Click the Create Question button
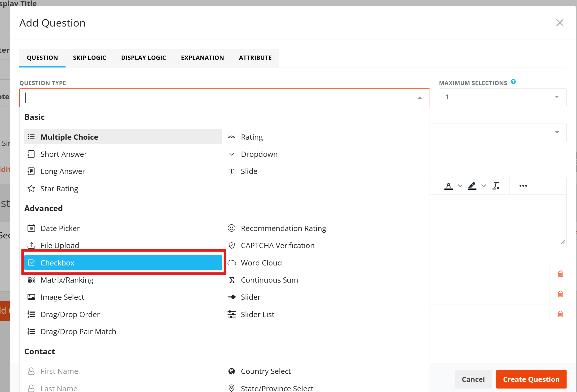Image resolution: width=577 pixels, height=392 pixels. coord(531,379)
